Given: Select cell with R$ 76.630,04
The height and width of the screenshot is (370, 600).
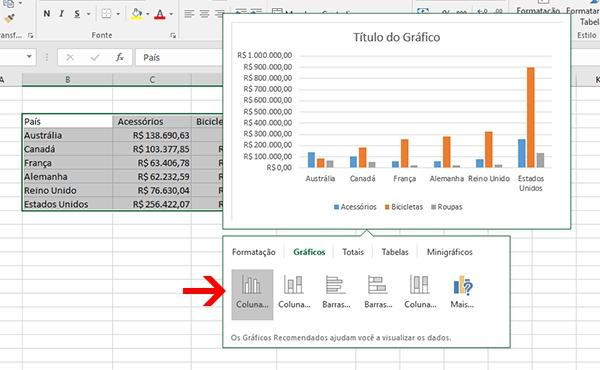Looking at the screenshot, I should point(152,190).
